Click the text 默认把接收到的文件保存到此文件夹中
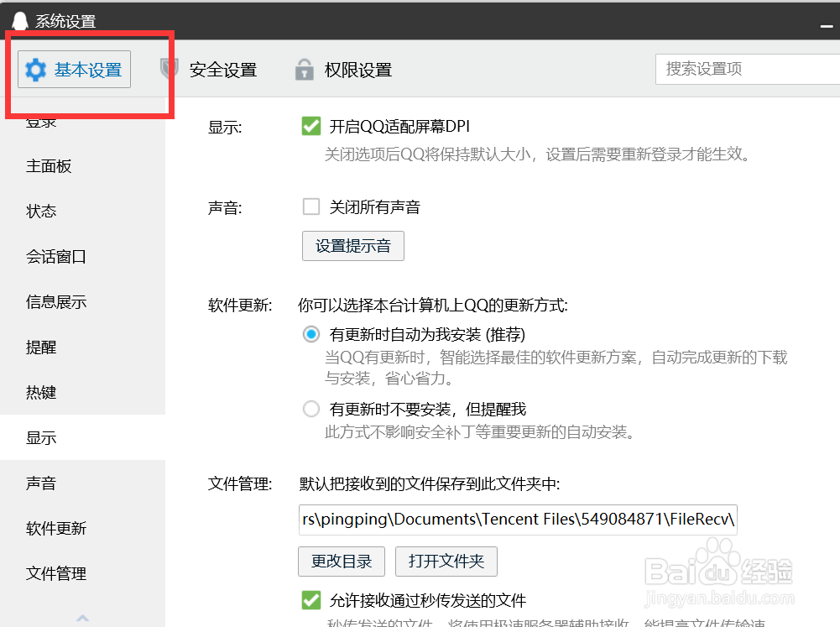 coord(430,484)
